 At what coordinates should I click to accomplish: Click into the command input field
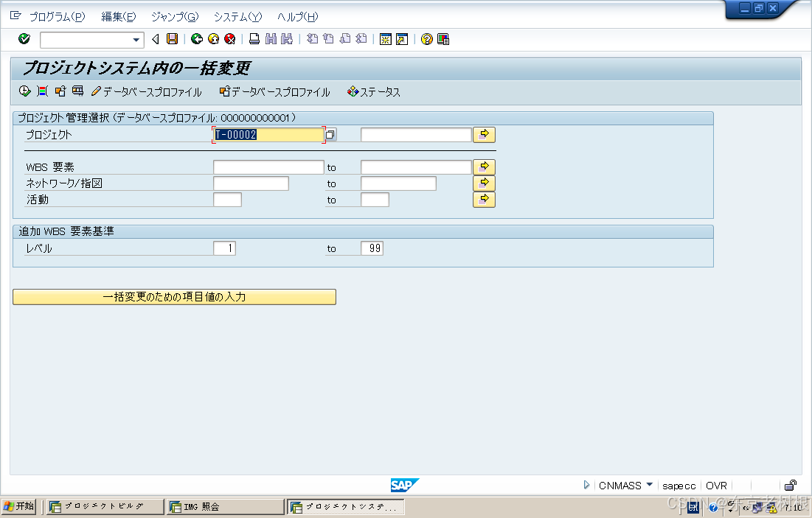point(86,39)
